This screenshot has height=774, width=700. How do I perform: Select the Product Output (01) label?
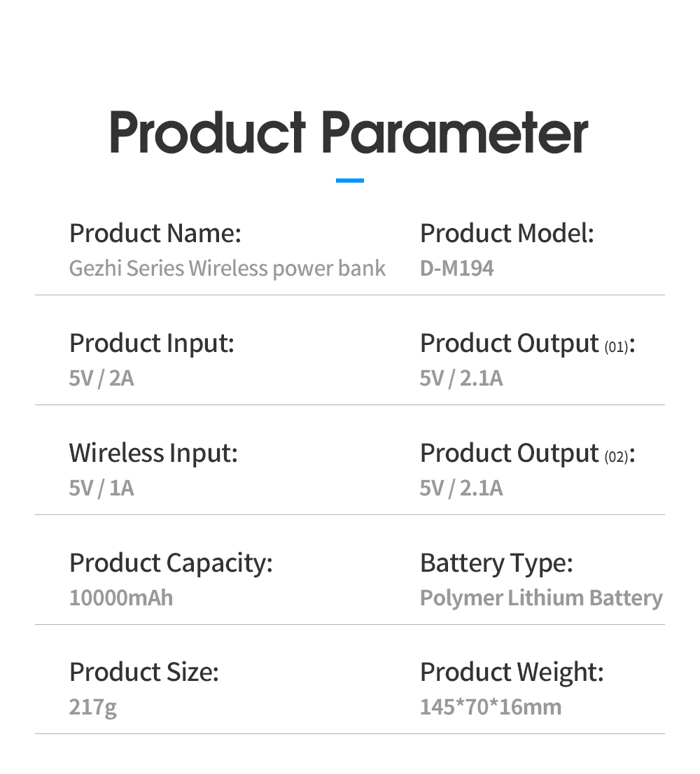(x=527, y=343)
